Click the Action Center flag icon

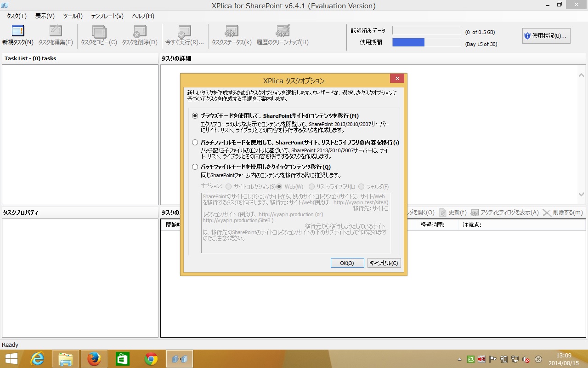493,359
